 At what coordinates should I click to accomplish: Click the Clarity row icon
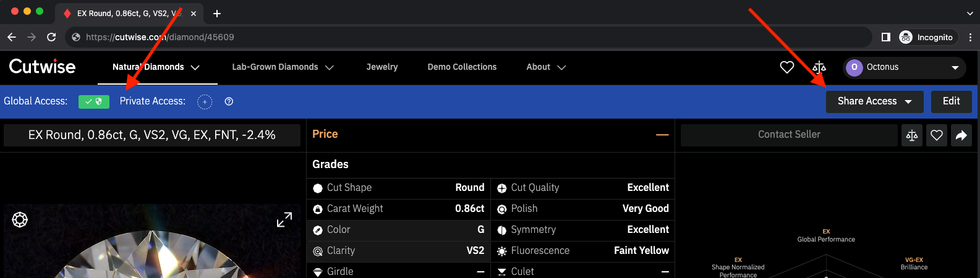[318, 251]
